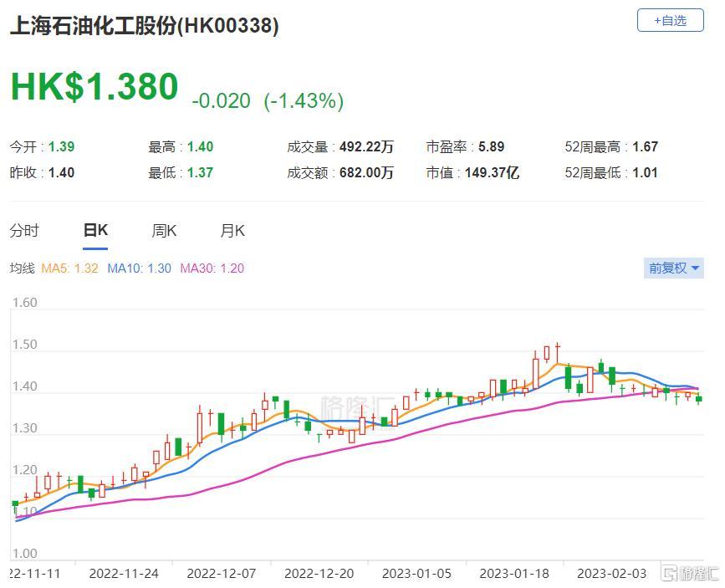Open the 周K weekly chart tab

click(x=164, y=230)
